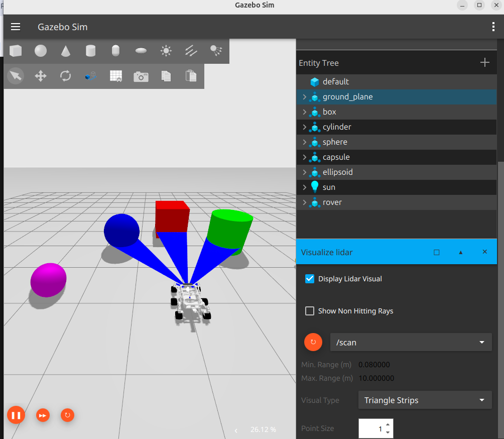Viewport: 504px width, 439px height.
Task: Click the orange refresh topics button
Action: [x=313, y=342]
